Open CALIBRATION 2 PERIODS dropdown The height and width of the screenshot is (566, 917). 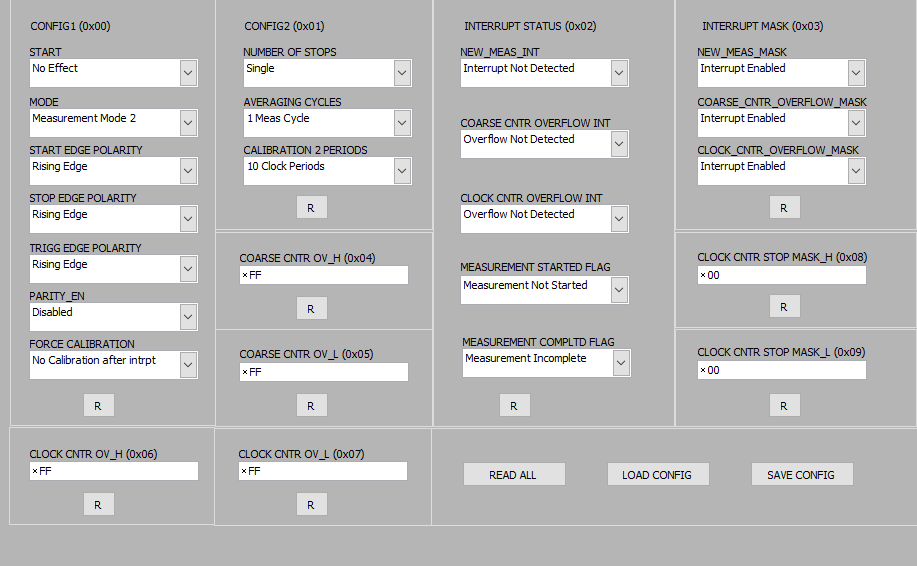[x=402, y=171]
